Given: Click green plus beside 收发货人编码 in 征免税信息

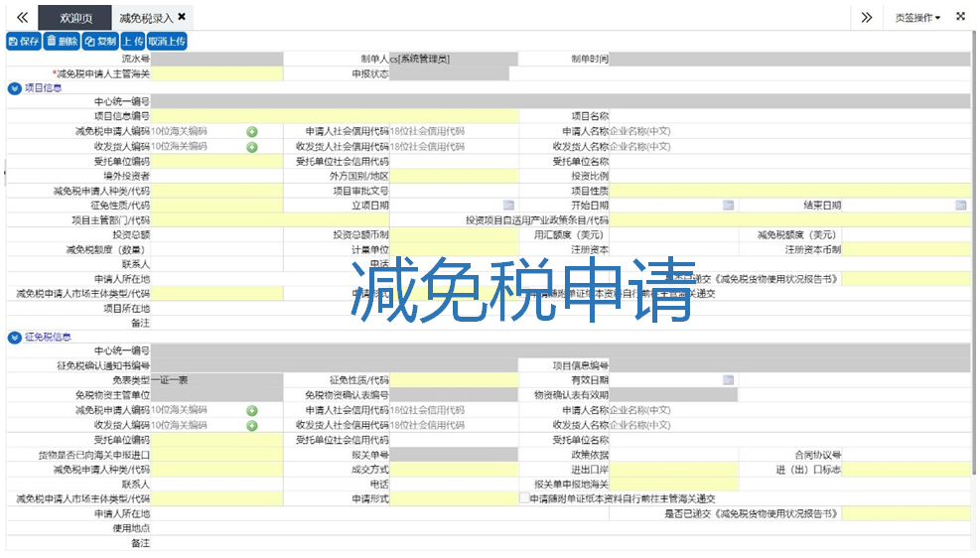Looking at the screenshot, I should tap(252, 426).
